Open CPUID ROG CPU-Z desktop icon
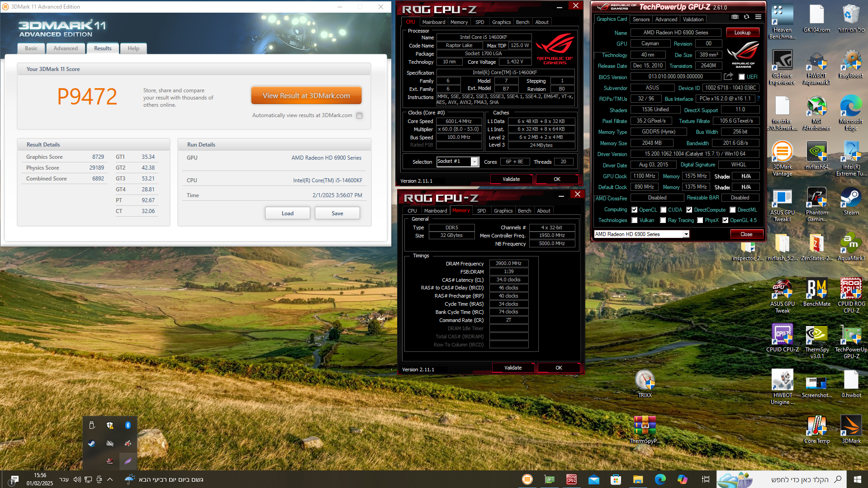Image resolution: width=868 pixels, height=488 pixels. 851,296
